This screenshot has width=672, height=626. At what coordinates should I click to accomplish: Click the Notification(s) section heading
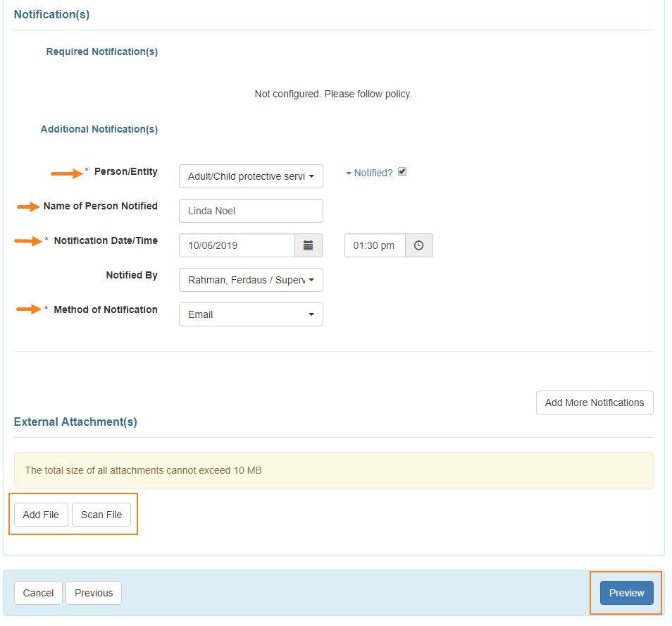click(52, 15)
